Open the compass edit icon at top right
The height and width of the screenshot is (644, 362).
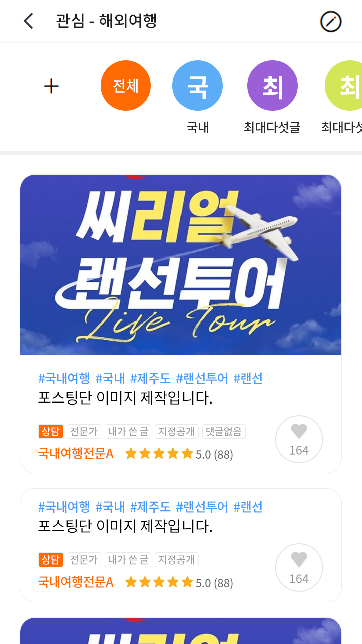click(x=331, y=22)
